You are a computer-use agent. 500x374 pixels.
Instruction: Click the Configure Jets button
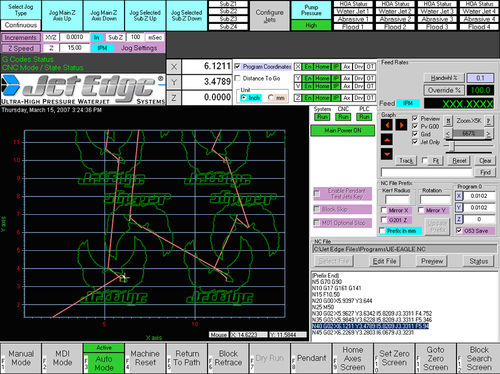[269, 16]
